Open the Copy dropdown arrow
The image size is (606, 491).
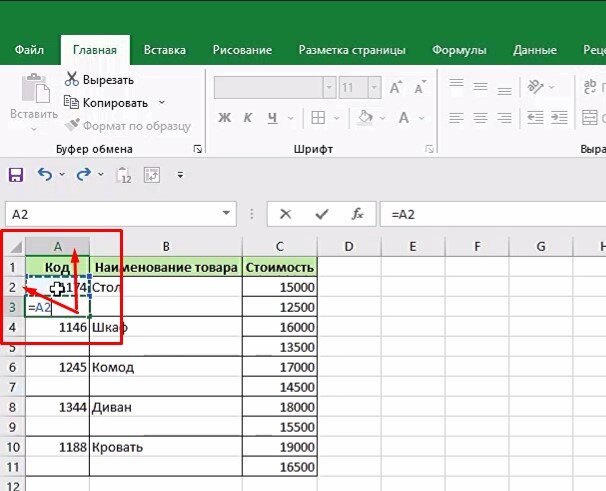(162, 102)
